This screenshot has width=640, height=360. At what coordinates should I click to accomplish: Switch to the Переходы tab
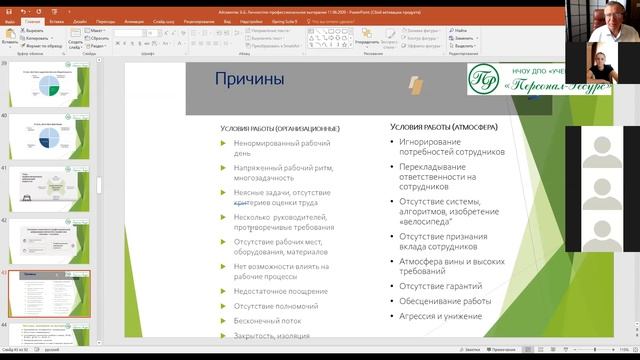point(106,22)
